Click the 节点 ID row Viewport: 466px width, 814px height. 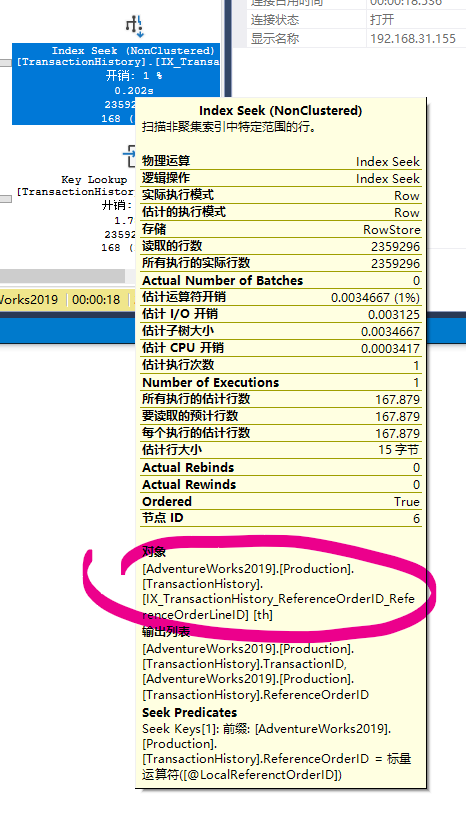[281, 518]
